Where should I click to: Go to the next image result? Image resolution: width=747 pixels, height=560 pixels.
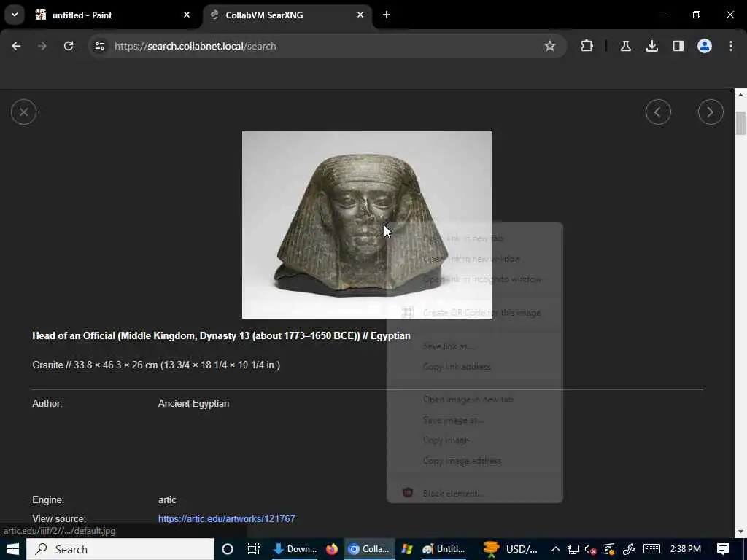pos(711,112)
